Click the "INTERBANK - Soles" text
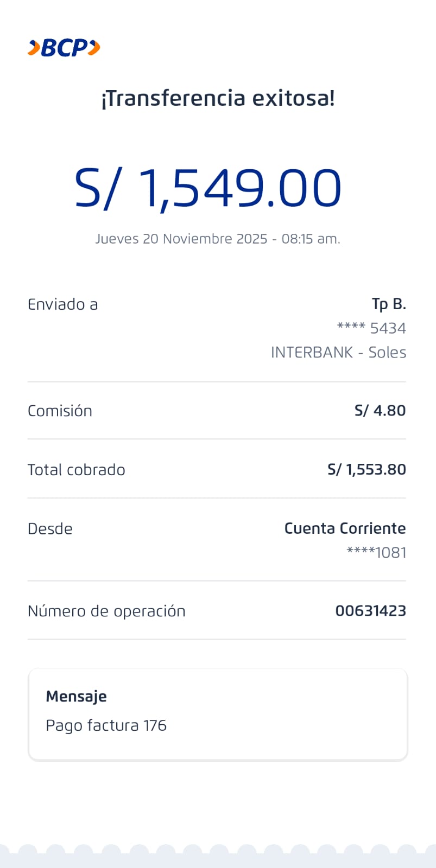 pos(338,352)
